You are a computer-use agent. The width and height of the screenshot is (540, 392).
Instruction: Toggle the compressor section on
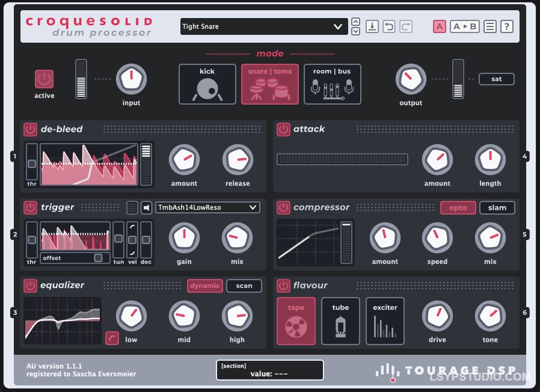pos(283,207)
